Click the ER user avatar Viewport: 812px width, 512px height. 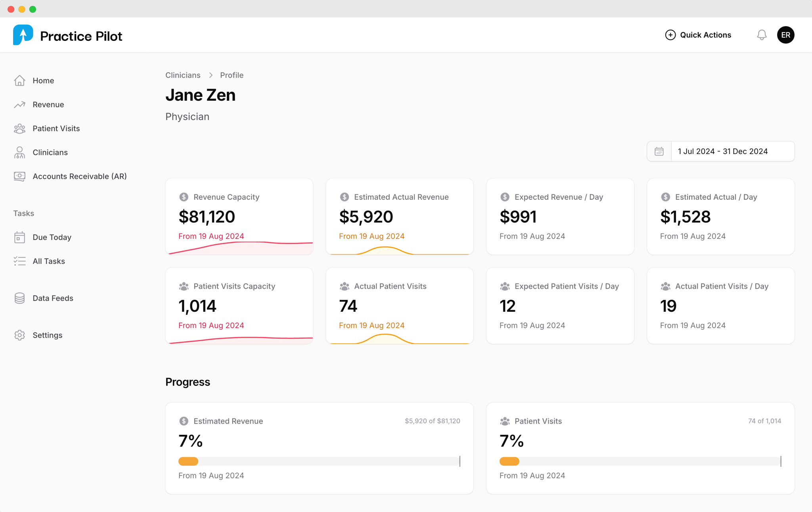785,35
